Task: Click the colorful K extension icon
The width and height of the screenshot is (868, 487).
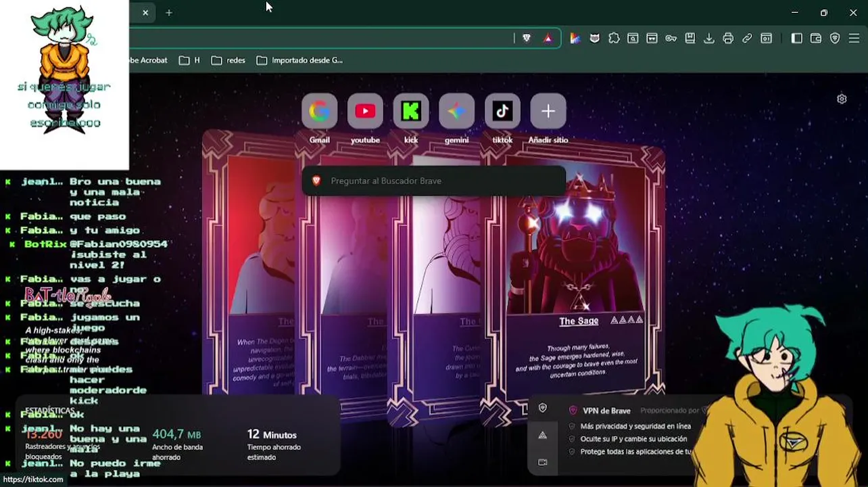Action: click(575, 39)
